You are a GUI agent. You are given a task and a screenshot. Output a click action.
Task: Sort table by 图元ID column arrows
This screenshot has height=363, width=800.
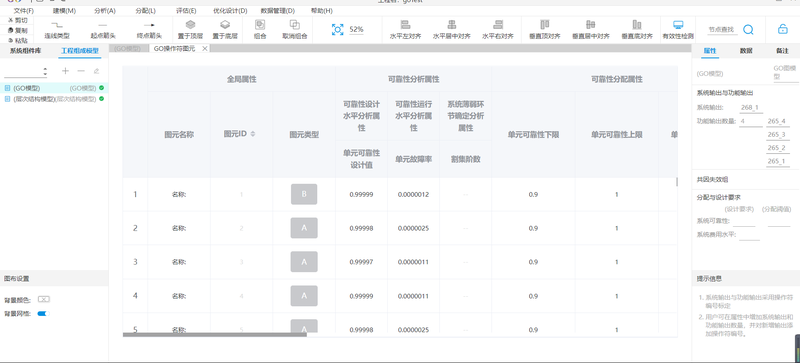click(x=253, y=134)
